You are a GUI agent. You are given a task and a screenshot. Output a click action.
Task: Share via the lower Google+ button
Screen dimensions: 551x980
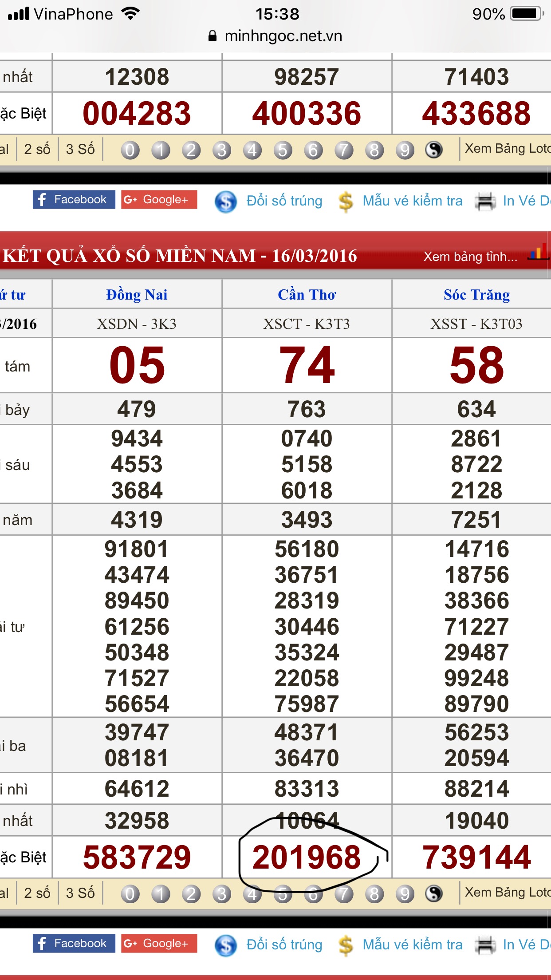pyautogui.click(x=159, y=943)
